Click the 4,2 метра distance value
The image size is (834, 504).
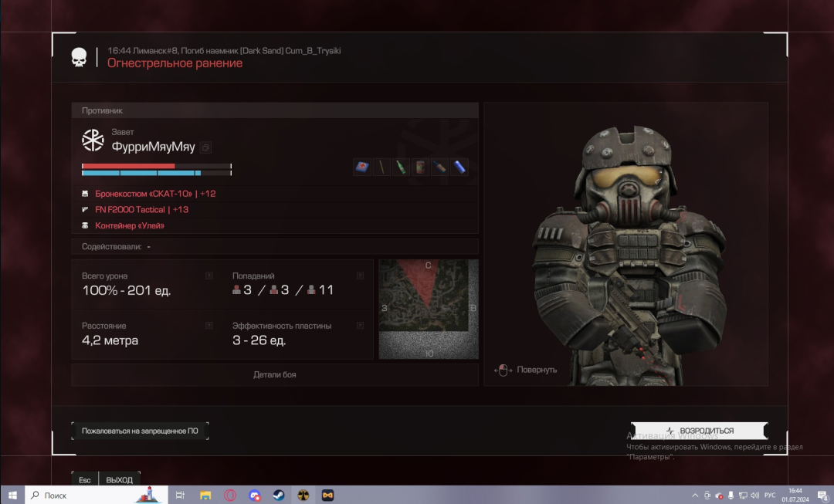click(110, 340)
